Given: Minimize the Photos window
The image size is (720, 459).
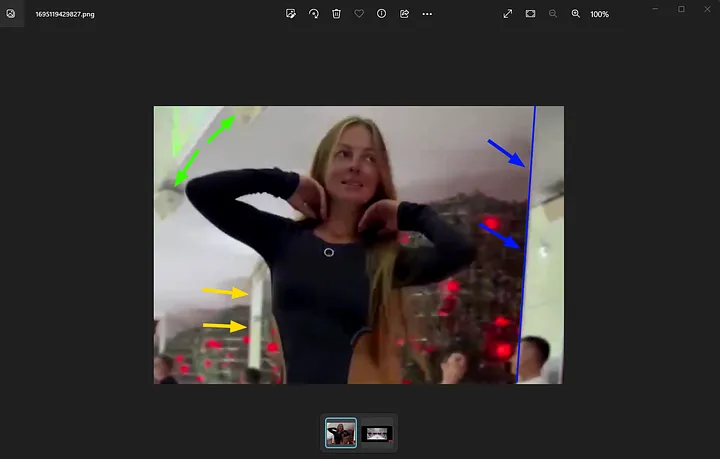Looking at the screenshot, I should point(654,9).
